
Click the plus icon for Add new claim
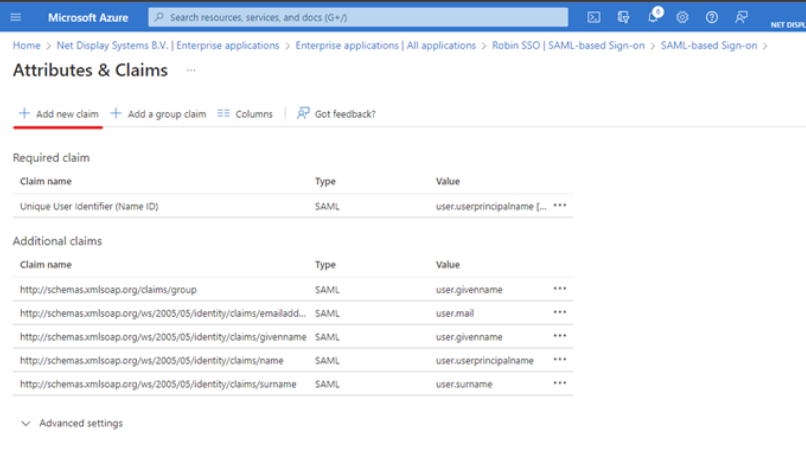click(24, 113)
